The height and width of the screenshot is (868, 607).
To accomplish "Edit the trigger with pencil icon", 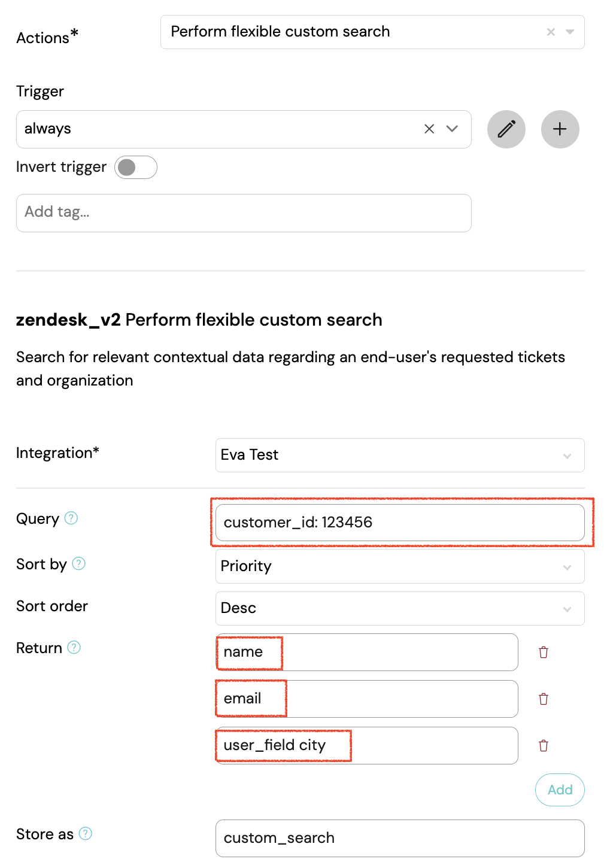I will (506, 129).
